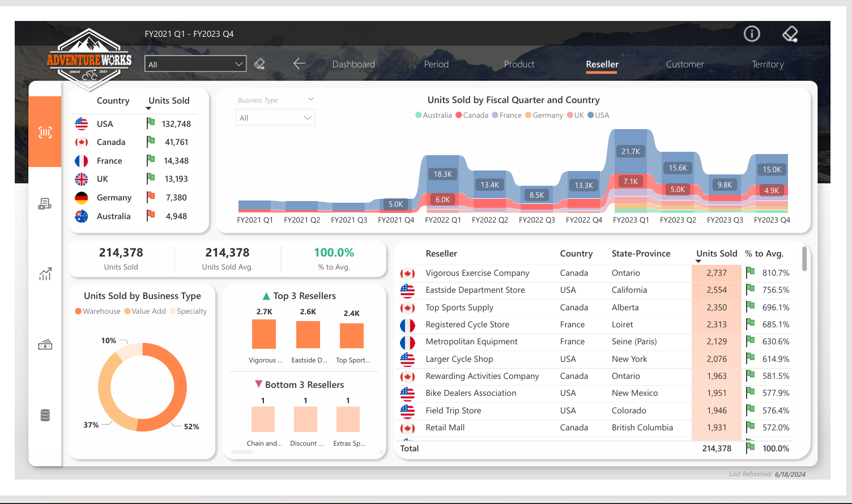Click the USA flag in country table
The image size is (852, 504).
82,123
